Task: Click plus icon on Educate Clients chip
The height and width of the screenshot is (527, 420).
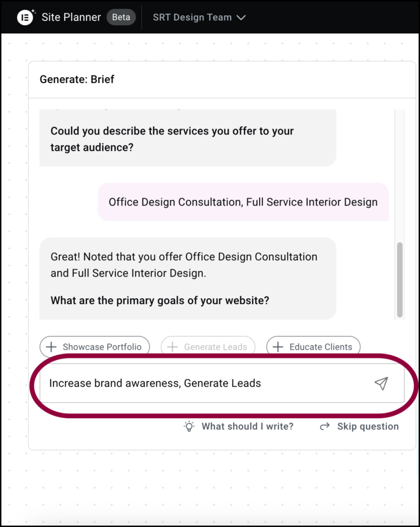Action: (278, 347)
